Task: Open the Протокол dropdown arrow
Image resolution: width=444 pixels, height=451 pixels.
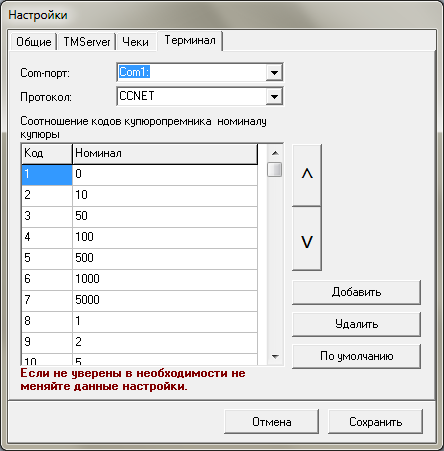Action: click(274, 97)
